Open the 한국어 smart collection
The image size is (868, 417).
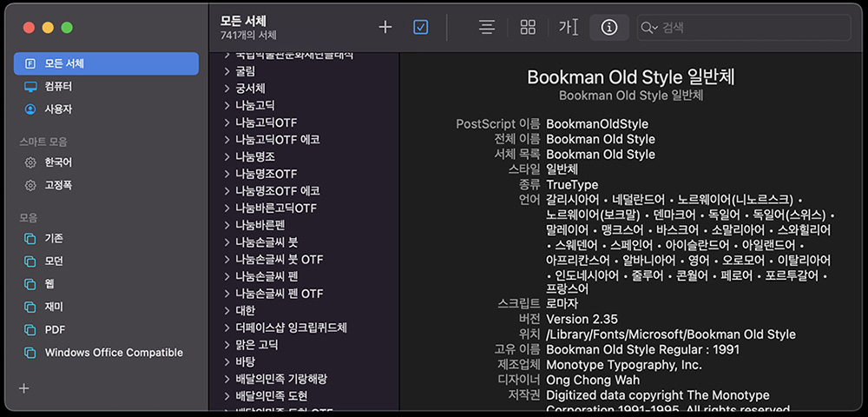[106, 162]
